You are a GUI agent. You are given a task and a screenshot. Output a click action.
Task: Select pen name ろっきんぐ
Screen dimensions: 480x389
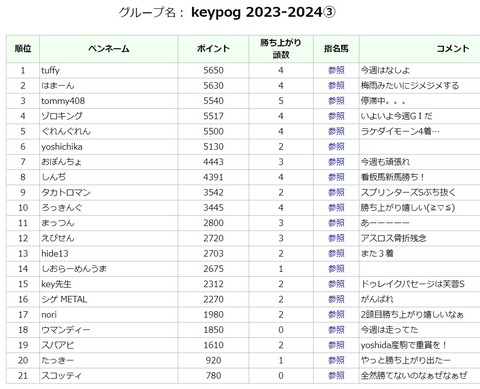click(x=62, y=208)
